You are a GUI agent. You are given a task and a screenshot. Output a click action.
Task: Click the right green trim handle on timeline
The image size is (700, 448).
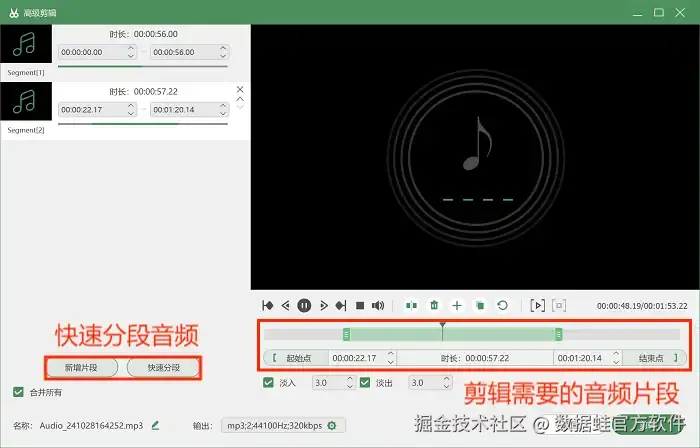click(558, 334)
